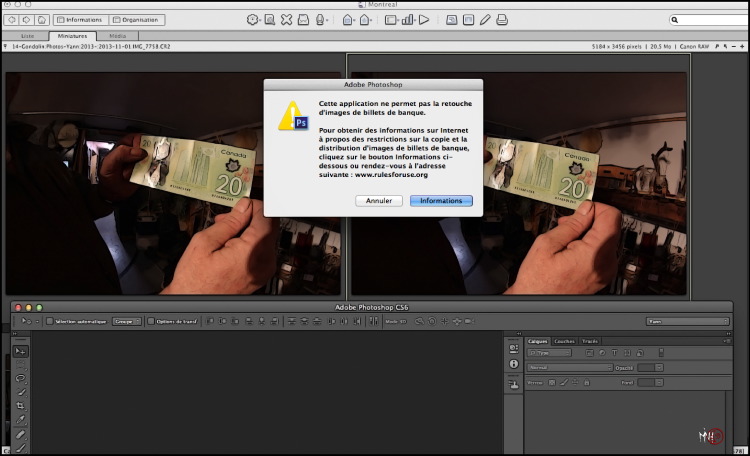This screenshot has width=750, height=456.
Task: Enable the Sélection automatique checkbox
Action: 49,321
